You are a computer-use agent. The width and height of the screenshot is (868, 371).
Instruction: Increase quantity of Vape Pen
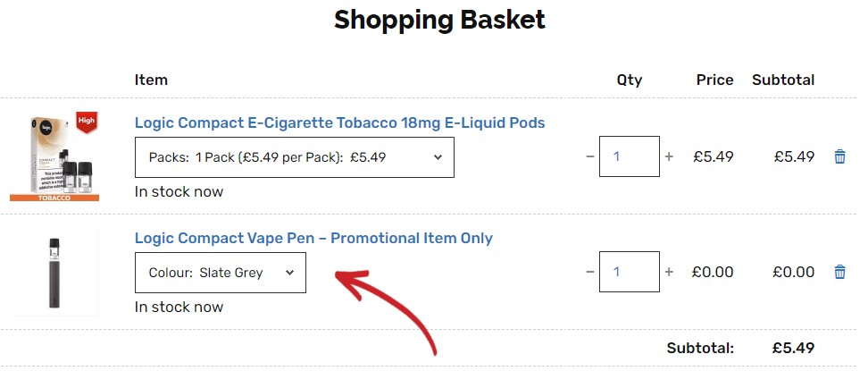click(x=669, y=272)
